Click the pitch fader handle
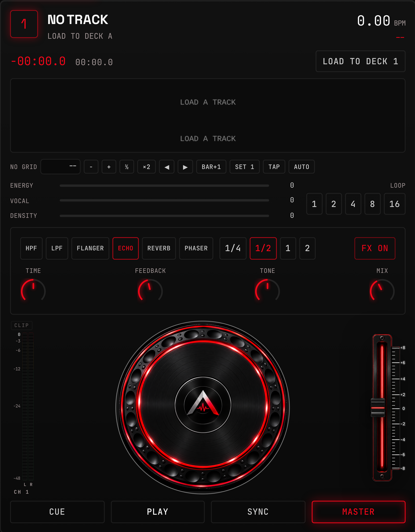Viewport: 415px width, 532px height. pos(378,408)
